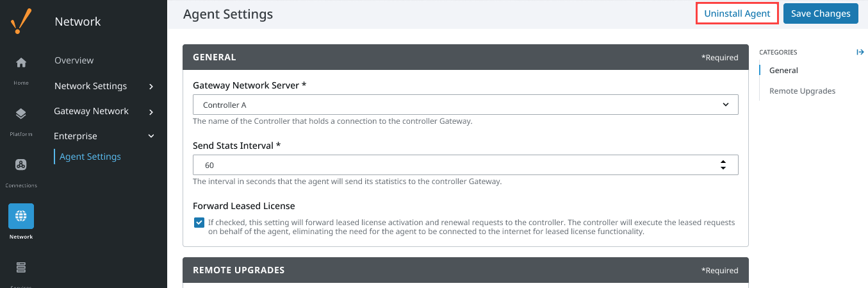Click the Save Changes button

(x=821, y=13)
